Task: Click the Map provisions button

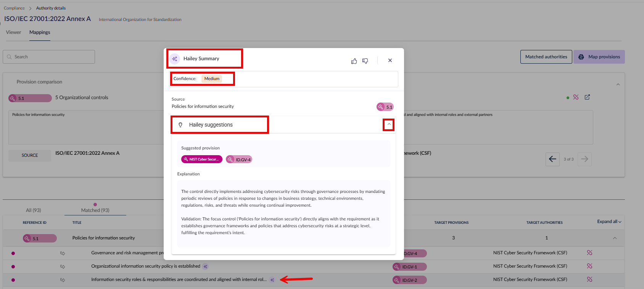Action: [x=599, y=57]
